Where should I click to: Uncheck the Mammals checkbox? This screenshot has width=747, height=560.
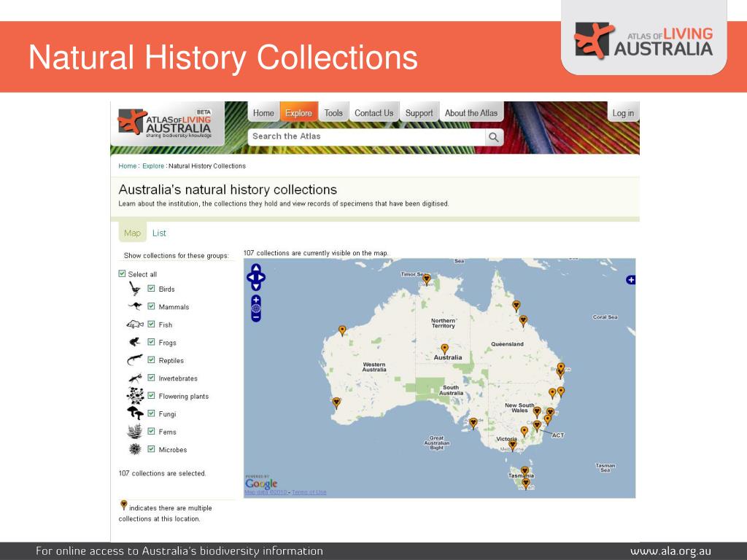(151, 306)
